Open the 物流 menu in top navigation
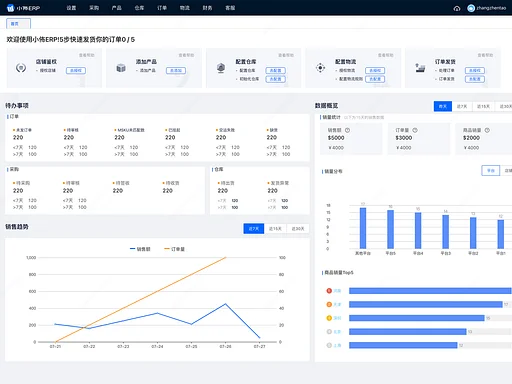Viewport: 512px width, 384px height. (x=185, y=8)
